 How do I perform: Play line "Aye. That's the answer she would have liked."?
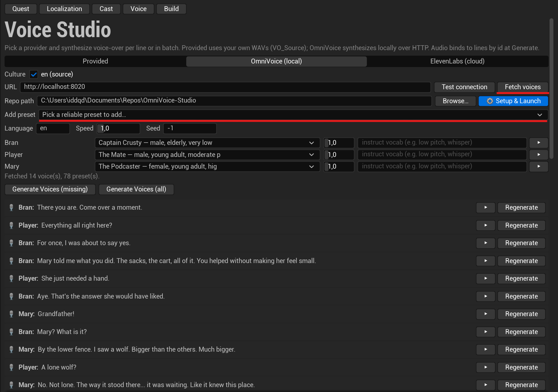click(x=485, y=296)
